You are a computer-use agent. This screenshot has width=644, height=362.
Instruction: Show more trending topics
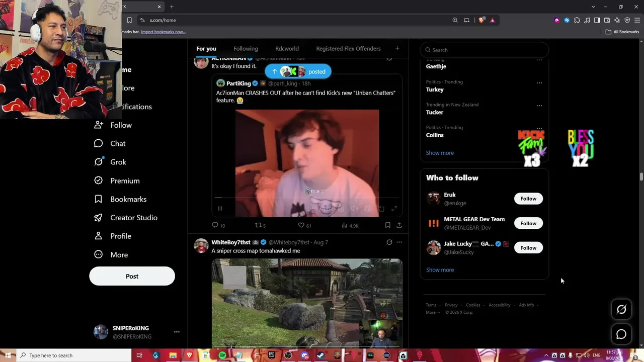click(440, 153)
